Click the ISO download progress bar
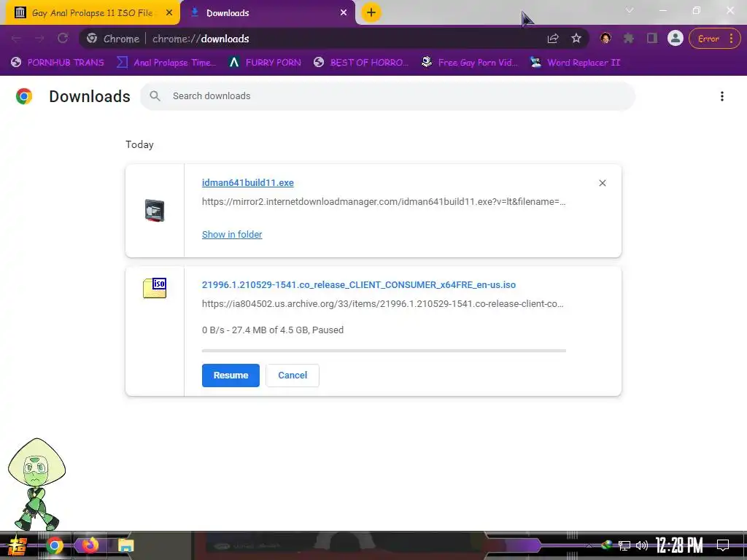This screenshot has width=747, height=560. [384, 351]
